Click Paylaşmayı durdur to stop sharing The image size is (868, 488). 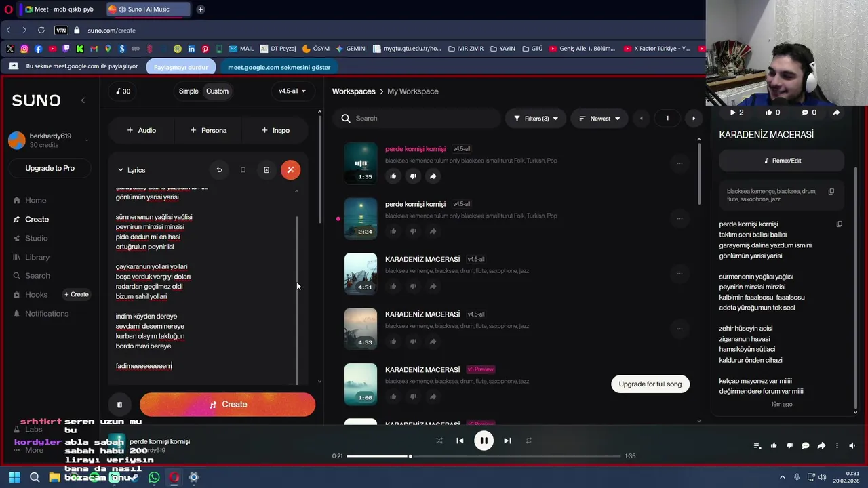coord(181,67)
